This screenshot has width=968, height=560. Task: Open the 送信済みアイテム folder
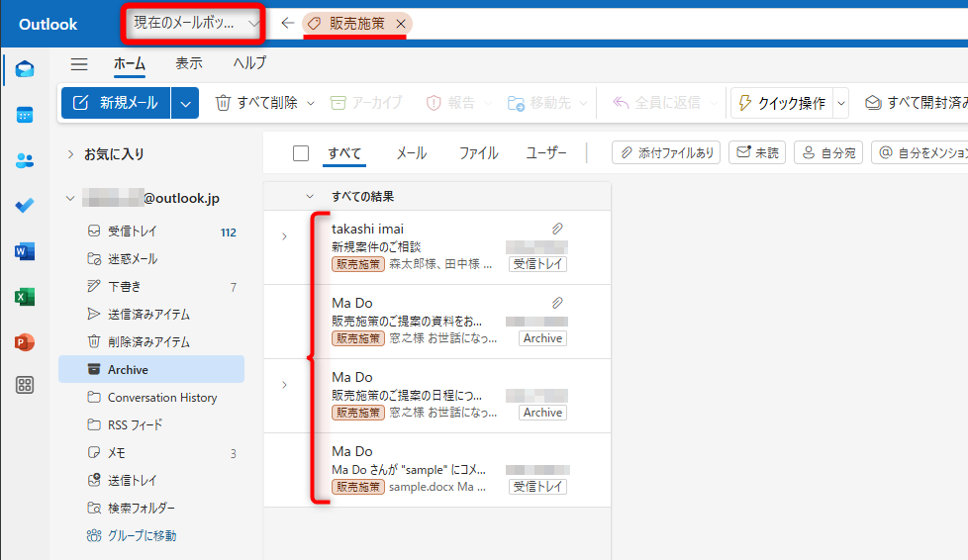(151, 315)
